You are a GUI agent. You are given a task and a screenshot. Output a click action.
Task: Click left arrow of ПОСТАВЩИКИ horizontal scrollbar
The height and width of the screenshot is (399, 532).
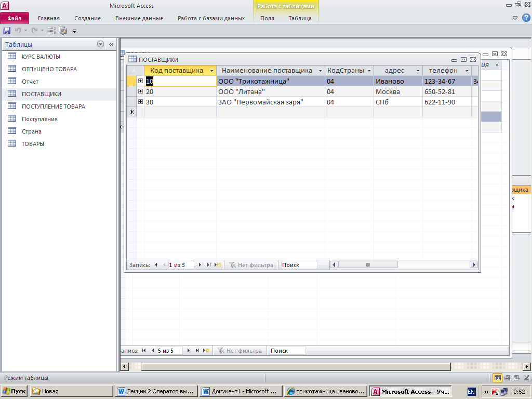pyautogui.click(x=334, y=264)
